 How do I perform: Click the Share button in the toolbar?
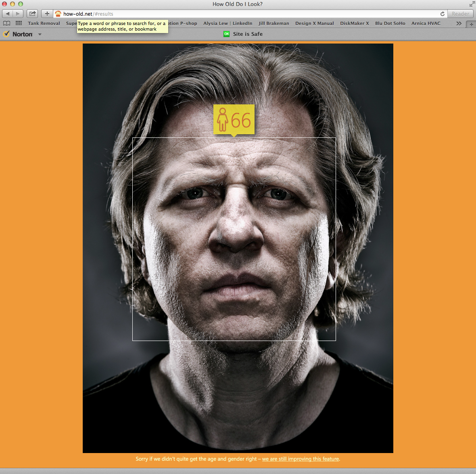point(33,14)
